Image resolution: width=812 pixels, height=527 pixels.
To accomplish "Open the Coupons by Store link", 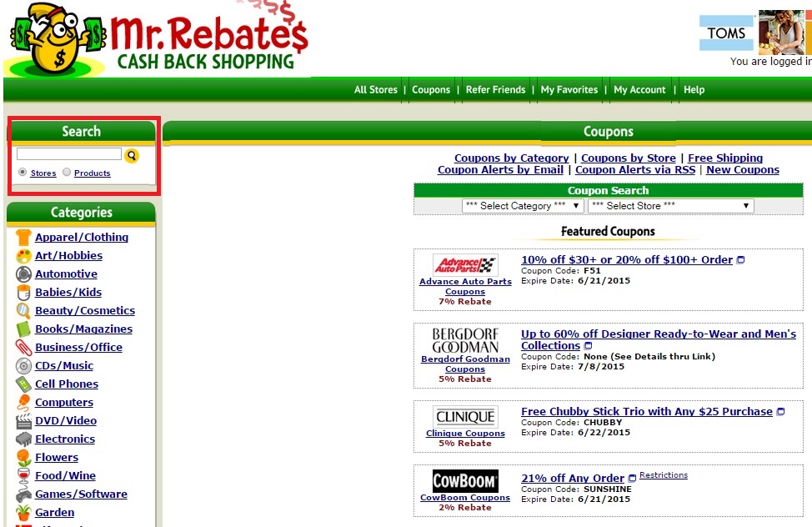I will coord(628,158).
